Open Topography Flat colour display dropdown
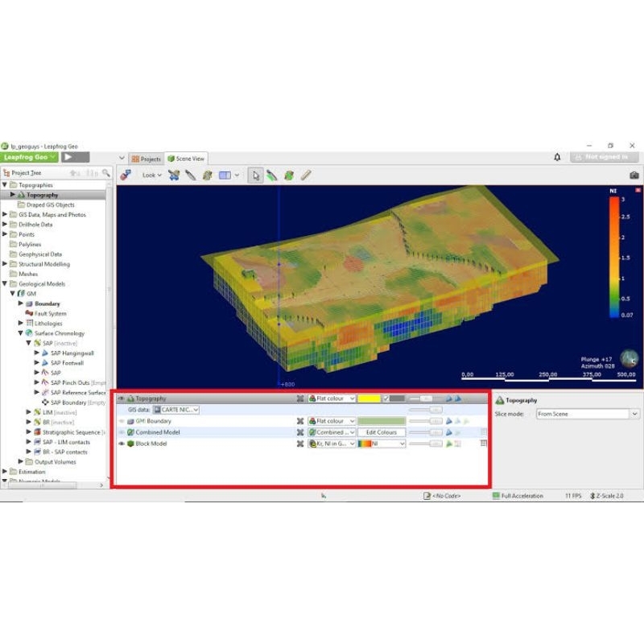The width and height of the screenshot is (644, 644). (332, 398)
